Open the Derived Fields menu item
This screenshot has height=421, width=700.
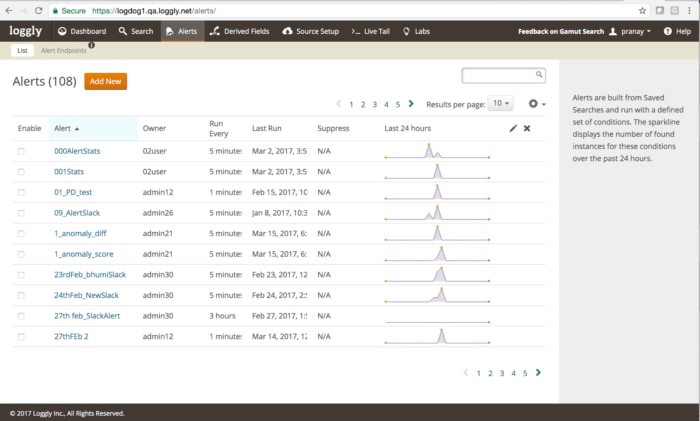(x=240, y=31)
